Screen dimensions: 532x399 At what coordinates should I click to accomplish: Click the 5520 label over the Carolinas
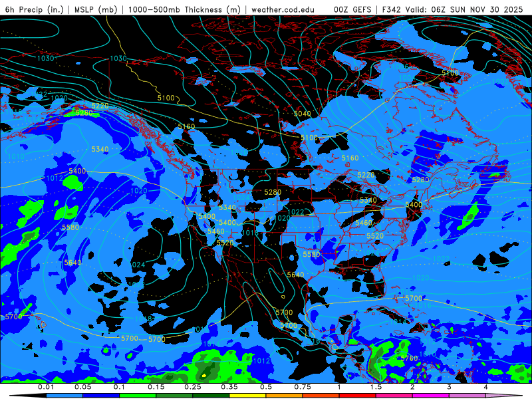pos(375,236)
